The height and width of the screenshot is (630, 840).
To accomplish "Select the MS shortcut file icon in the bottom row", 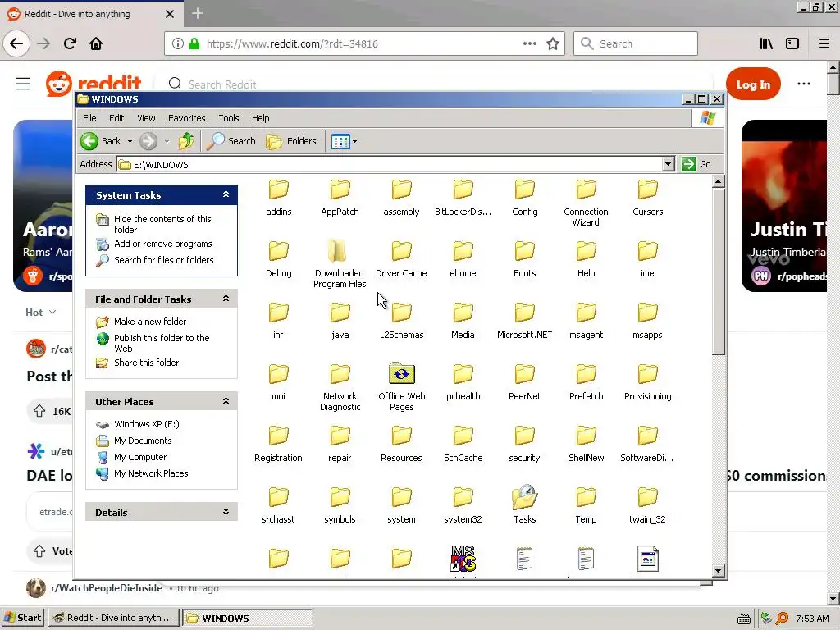I will click(x=463, y=559).
